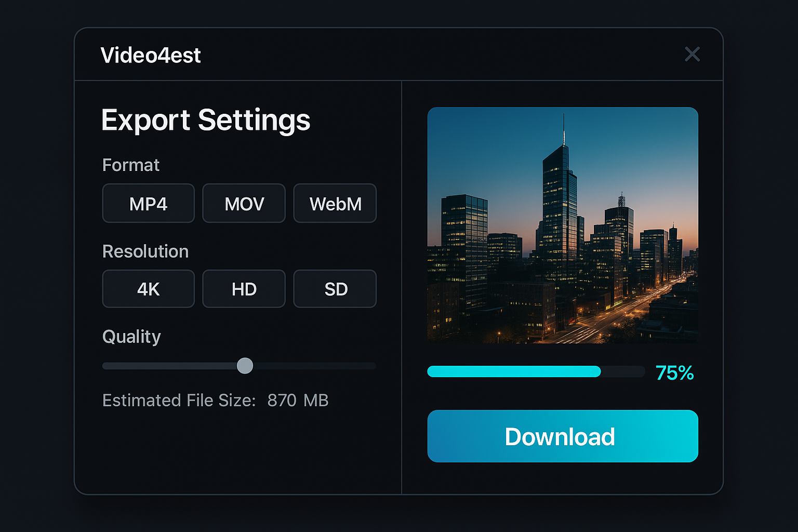798x532 pixels.
Task: Click the Resolution section label
Action: 145,251
